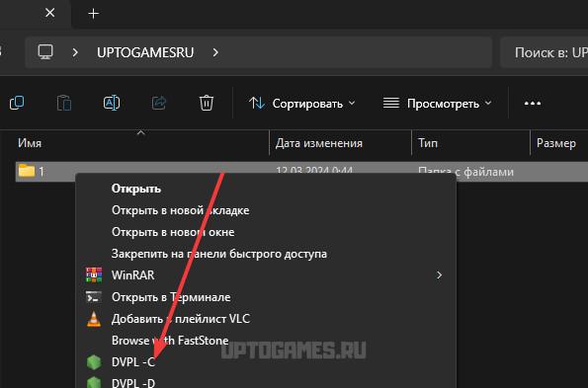Select Добавить в плейлист VLC
Image resolution: width=588 pixels, height=388 pixels.
click(x=181, y=319)
